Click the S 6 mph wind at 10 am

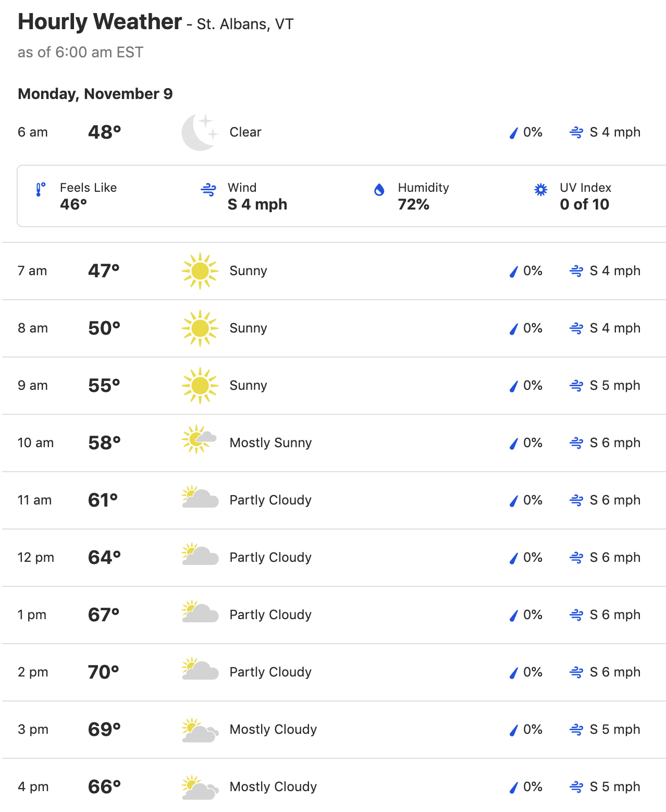(615, 443)
